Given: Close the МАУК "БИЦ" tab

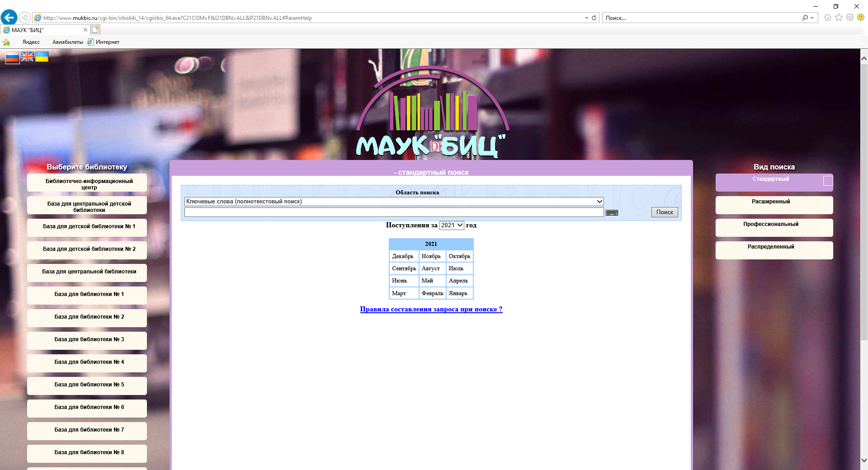Looking at the screenshot, I should point(85,30).
